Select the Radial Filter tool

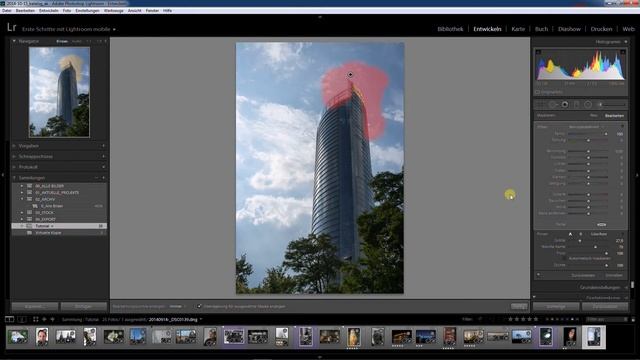pyautogui.click(x=588, y=105)
